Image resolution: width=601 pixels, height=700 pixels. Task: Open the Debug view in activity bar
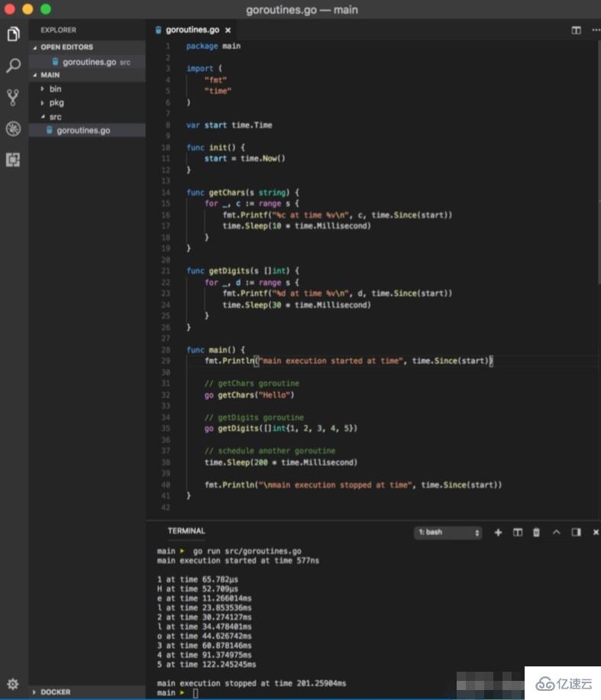[13, 128]
